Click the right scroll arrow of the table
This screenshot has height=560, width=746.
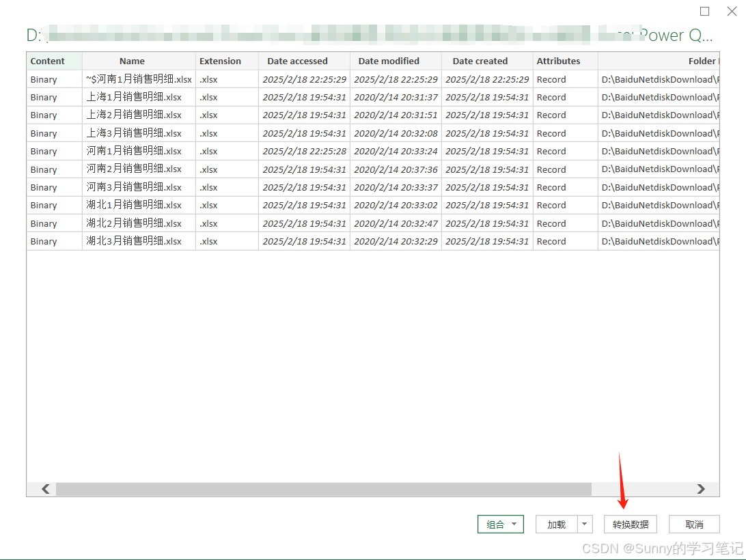click(701, 489)
